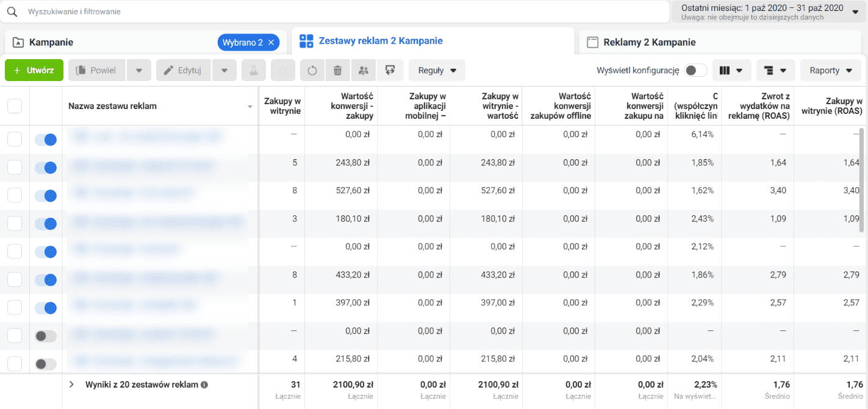Open the breakdown dropdown next to columns
The height and width of the screenshot is (409, 868).
775,71
